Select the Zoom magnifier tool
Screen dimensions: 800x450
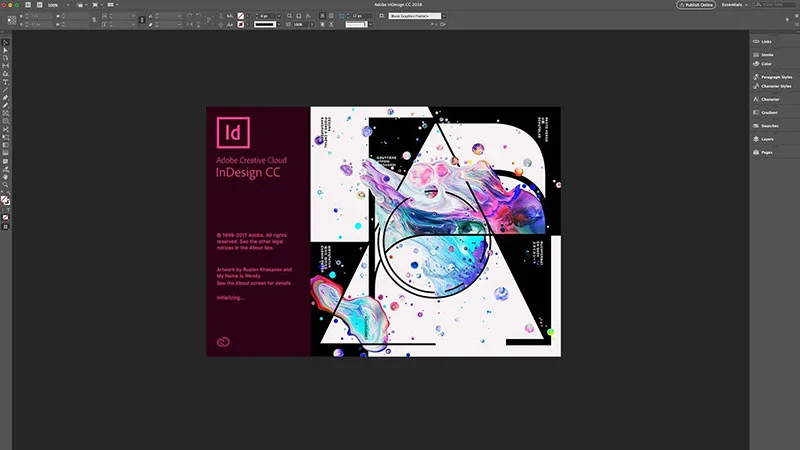[6, 184]
